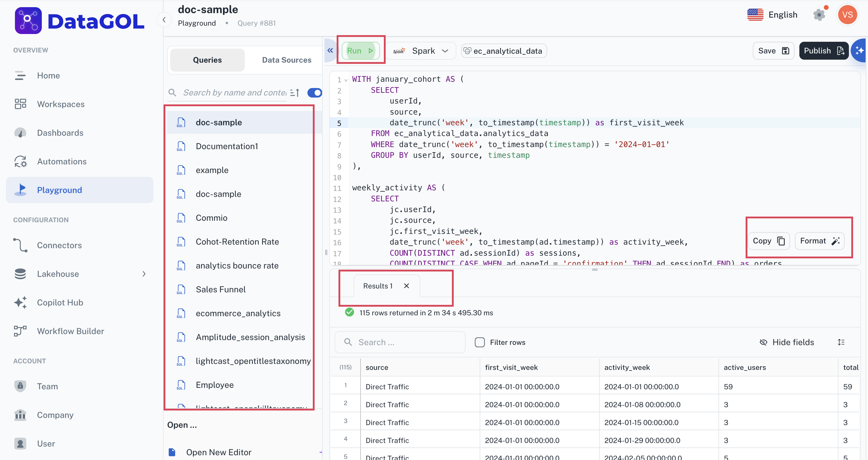Image resolution: width=868 pixels, height=460 pixels.
Task: Collapse the left sidebar with the chevron
Action: tap(164, 20)
